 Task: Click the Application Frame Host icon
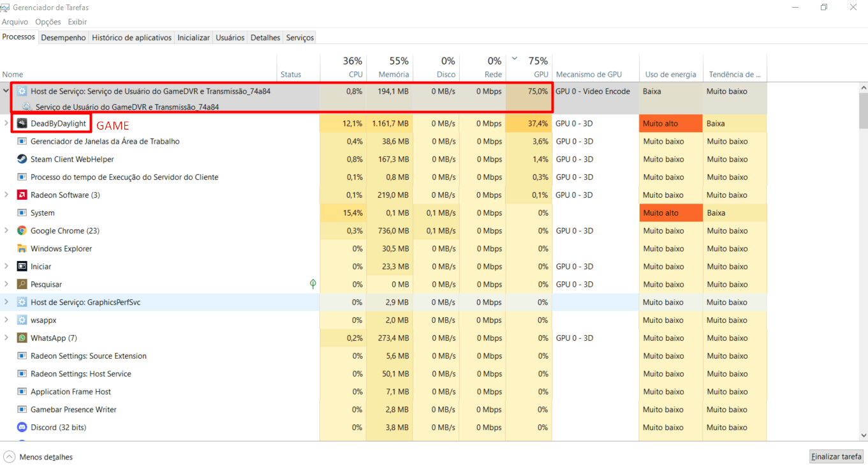[22, 391]
